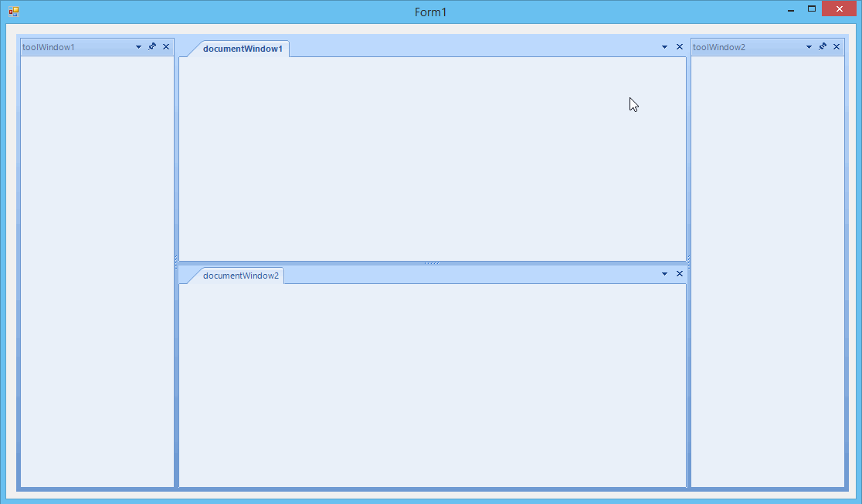This screenshot has width=862, height=504.
Task: Click inside documentWindow2 content area
Action: coord(433,384)
